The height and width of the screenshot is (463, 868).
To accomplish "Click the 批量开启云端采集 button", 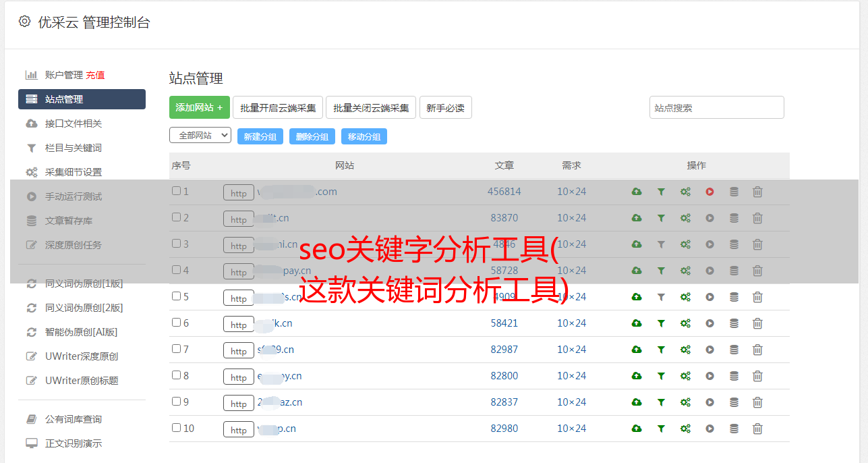I will (278, 107).
